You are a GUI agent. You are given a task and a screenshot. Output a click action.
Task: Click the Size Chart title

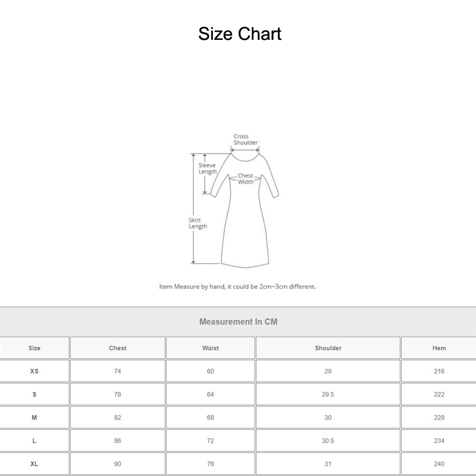tap(239, 34)
